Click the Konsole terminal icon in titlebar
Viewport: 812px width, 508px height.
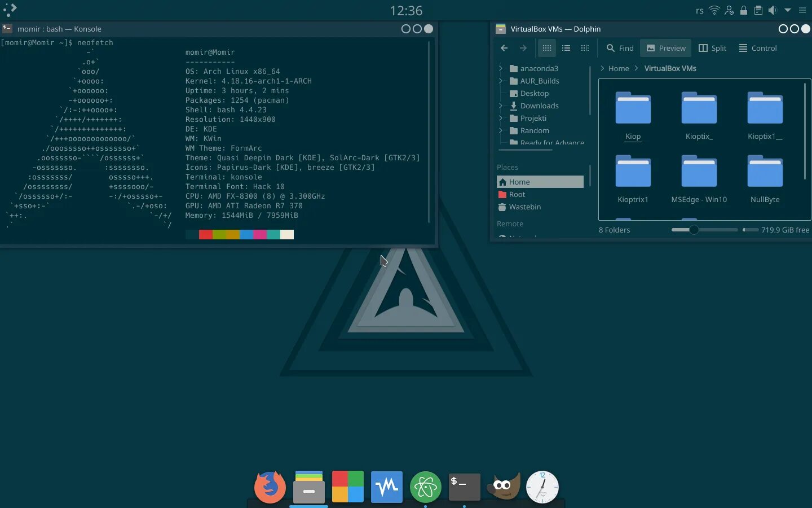pos(7,29)
